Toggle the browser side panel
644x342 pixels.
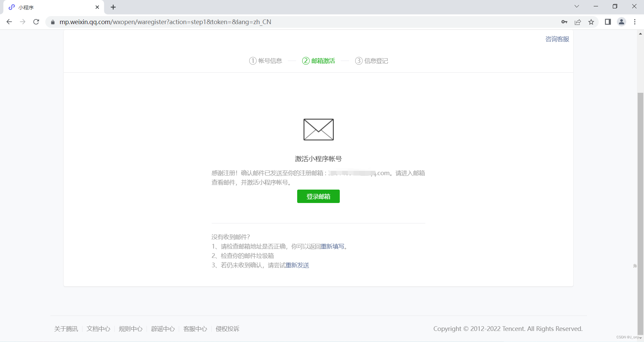[608, 22]
